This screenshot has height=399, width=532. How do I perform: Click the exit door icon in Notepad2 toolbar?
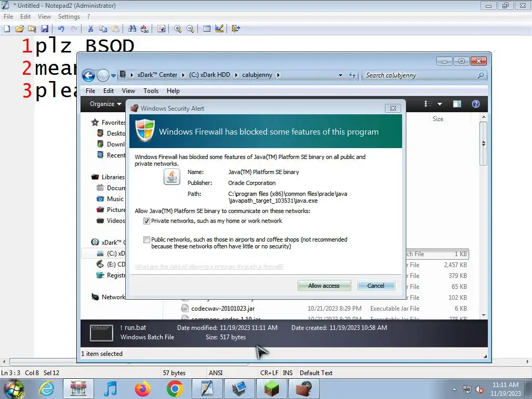[x=236, y=29]
